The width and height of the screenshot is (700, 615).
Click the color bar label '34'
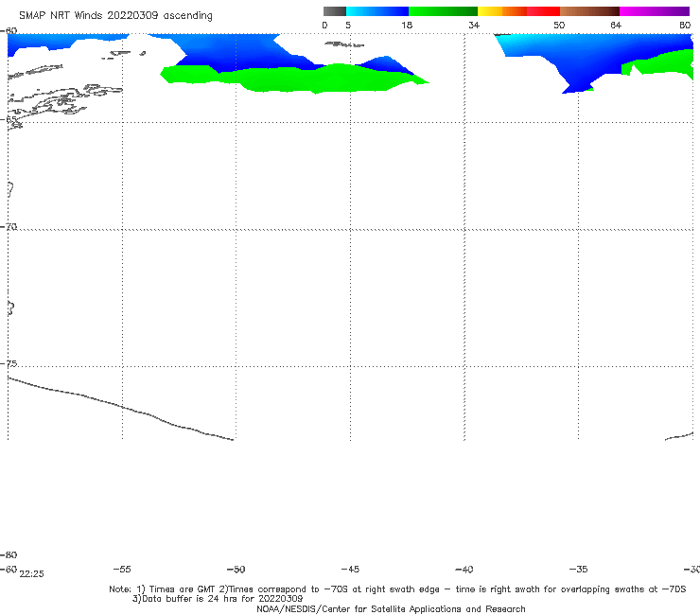pos(474,25)
